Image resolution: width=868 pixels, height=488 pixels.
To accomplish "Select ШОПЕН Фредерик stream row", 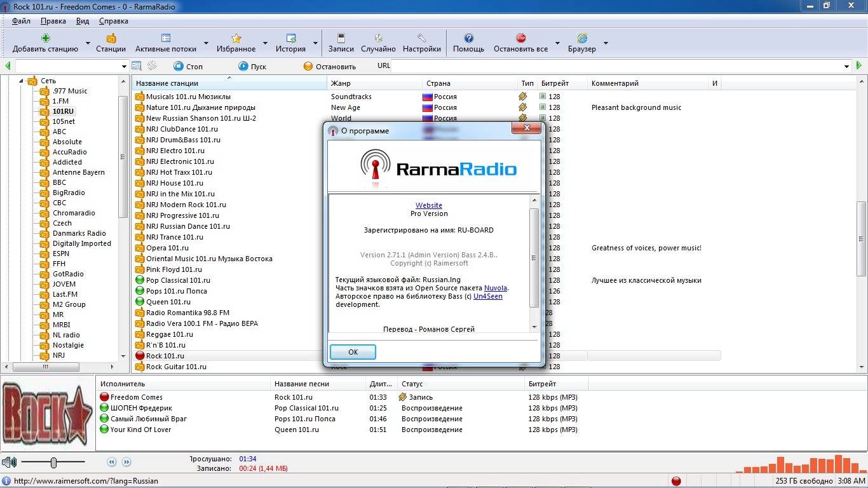I will 343,408.
